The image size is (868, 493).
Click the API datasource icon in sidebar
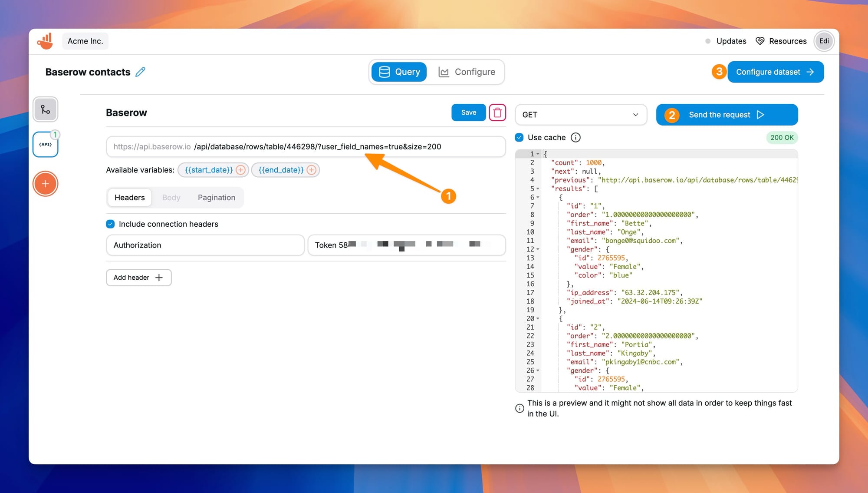click(x=45, y=145)
